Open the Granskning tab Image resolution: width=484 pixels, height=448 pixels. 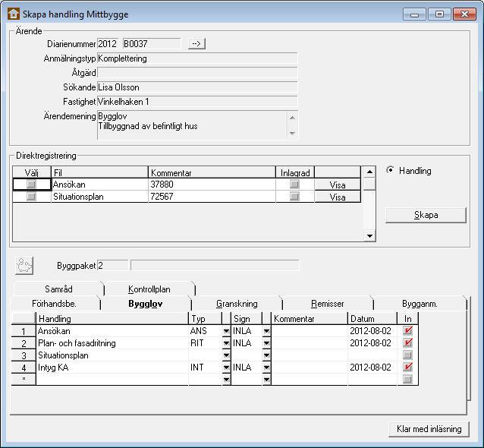237,304
